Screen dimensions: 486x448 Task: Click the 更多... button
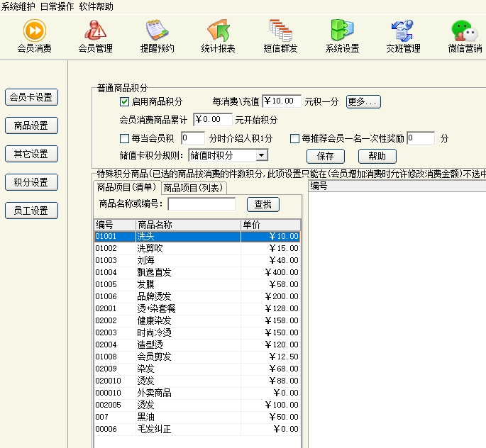(363, 101)
